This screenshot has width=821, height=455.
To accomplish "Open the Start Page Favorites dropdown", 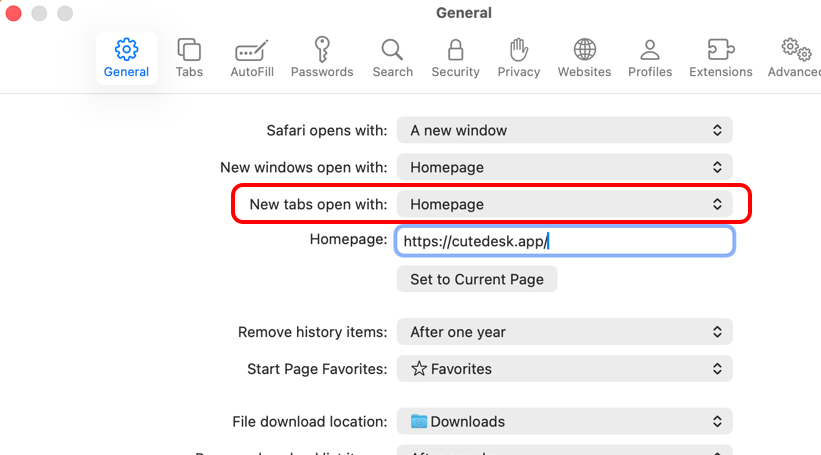I will (564, 369).
